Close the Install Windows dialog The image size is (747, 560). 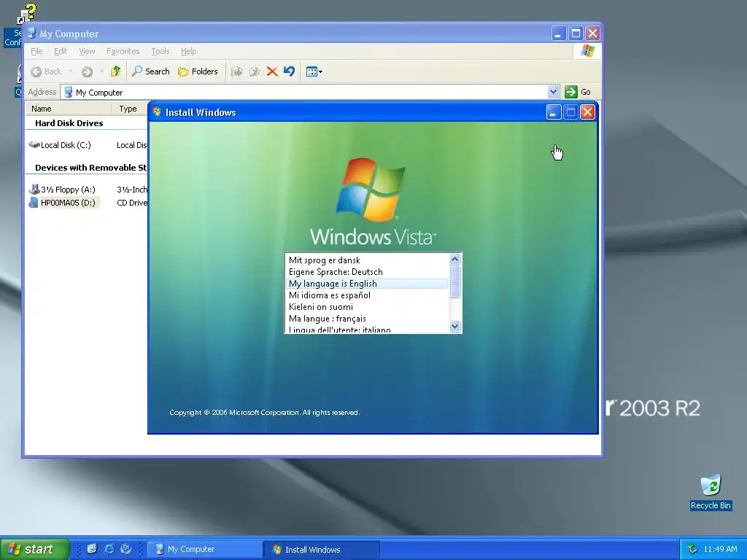pyautogui.click(x=587, y=112)
